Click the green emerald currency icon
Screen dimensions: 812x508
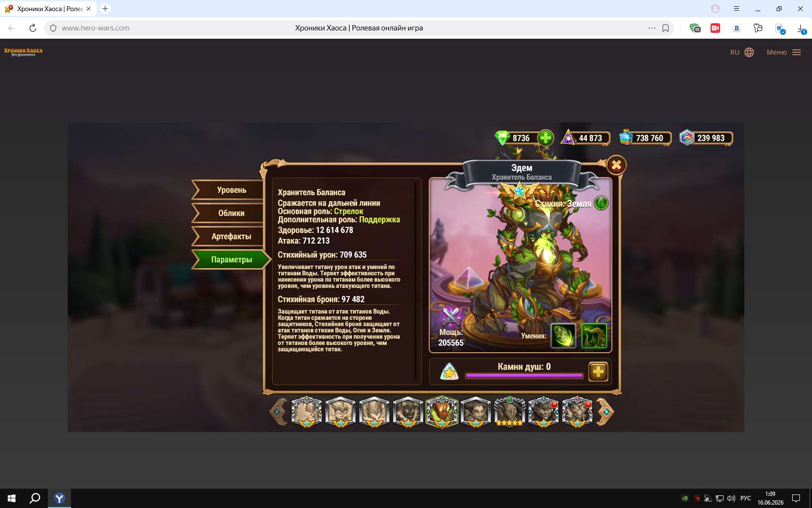pyautogui.click(x=502, y=138)
